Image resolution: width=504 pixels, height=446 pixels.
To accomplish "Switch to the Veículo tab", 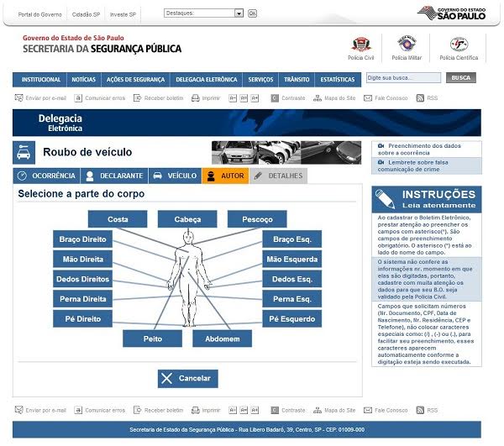I will coord(174,176).
